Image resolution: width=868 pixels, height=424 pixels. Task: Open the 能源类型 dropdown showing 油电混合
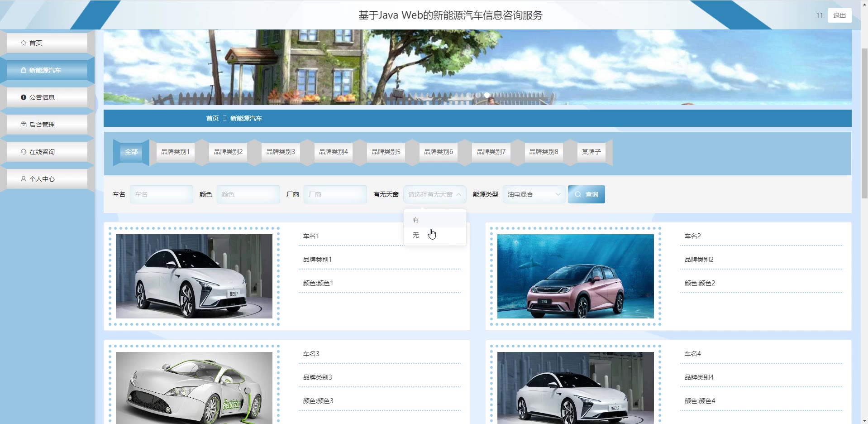coord(534,194)
